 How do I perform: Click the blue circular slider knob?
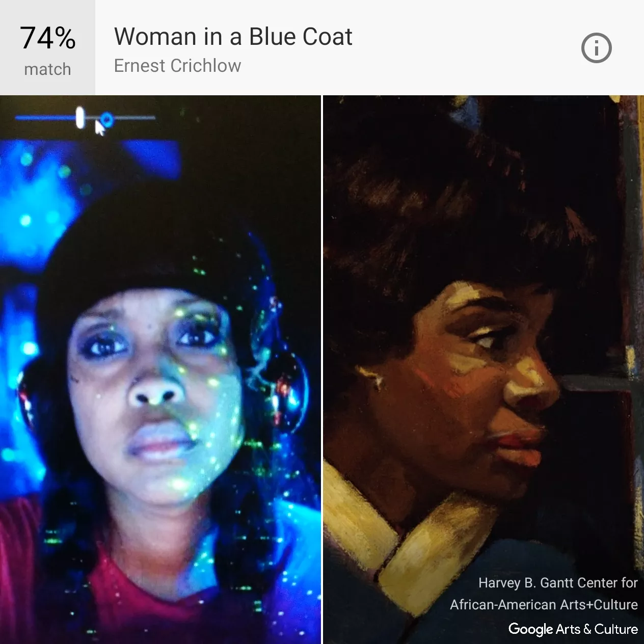(106, 120)
